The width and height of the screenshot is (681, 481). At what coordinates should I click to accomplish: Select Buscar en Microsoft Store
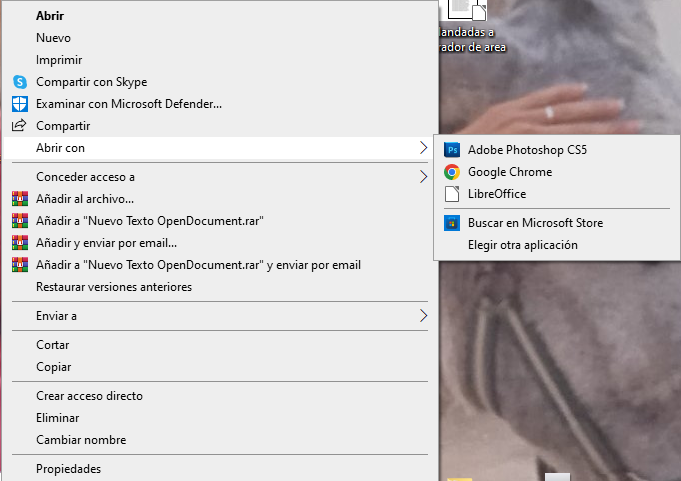(557, 223)
